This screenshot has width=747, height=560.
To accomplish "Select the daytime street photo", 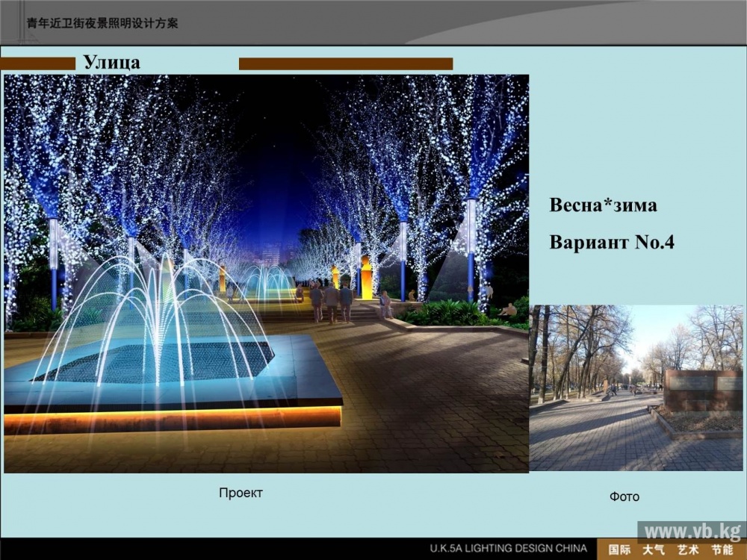I will (x=636, y=388).
